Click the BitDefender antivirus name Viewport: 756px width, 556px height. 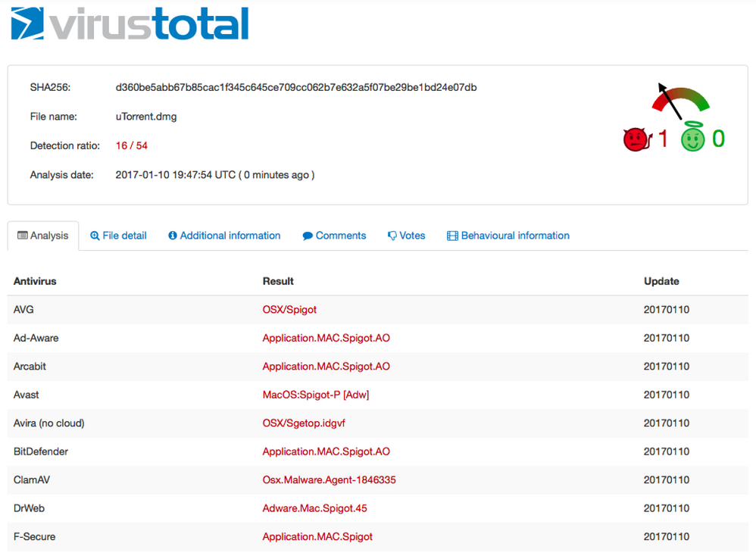click(40, 451)
